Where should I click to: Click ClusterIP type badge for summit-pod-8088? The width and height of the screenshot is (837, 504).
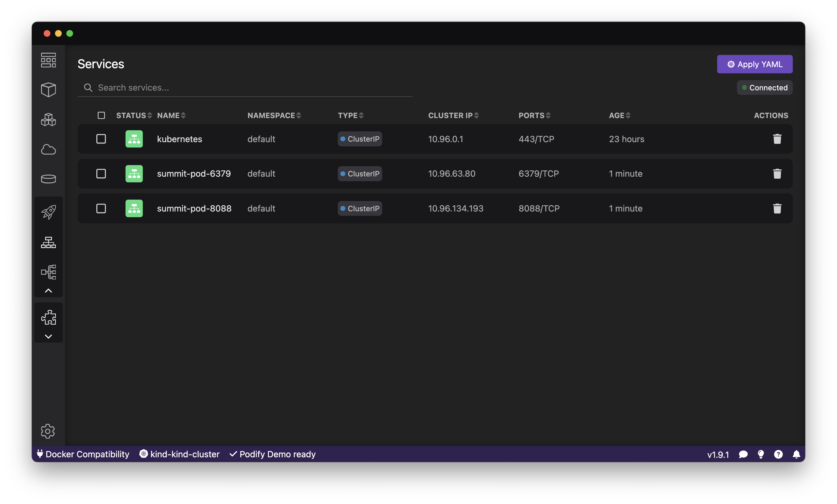360,208
